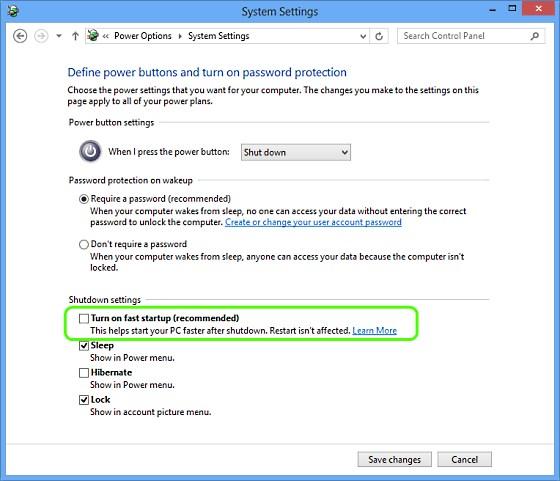The height and width of the screenshot is (481, 560).
Task: Enable Turn on fast startup checkbox
Action: click(x=84, y=318)
